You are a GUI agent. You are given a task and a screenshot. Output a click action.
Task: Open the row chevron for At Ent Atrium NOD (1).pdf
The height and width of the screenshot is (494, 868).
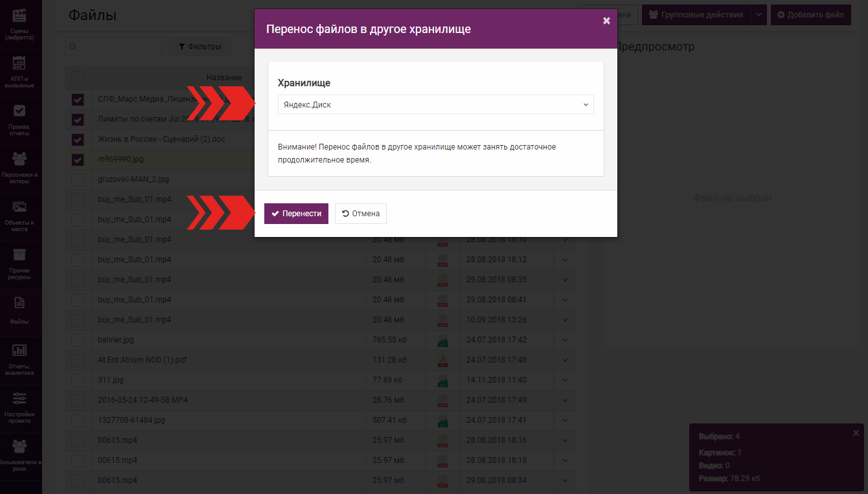click(565, 360)
